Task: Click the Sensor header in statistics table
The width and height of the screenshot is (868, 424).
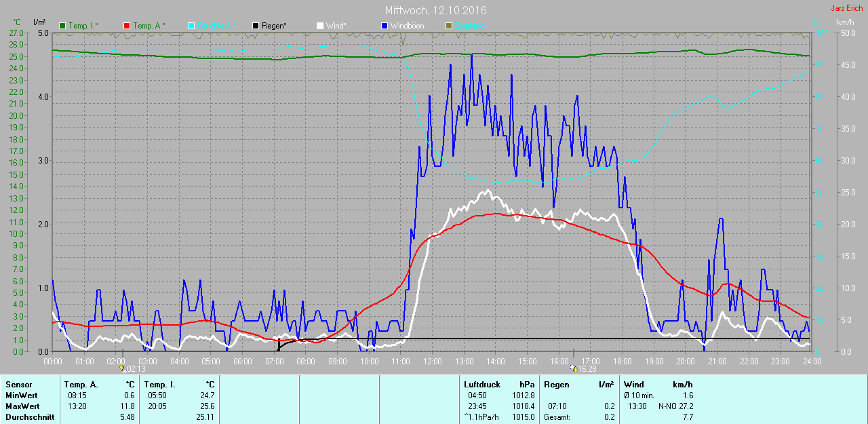Action: pos(18,385)
